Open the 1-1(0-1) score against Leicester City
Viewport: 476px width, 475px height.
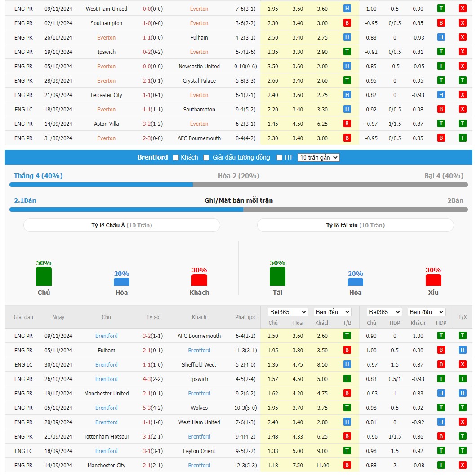click(x=153, y=95)
